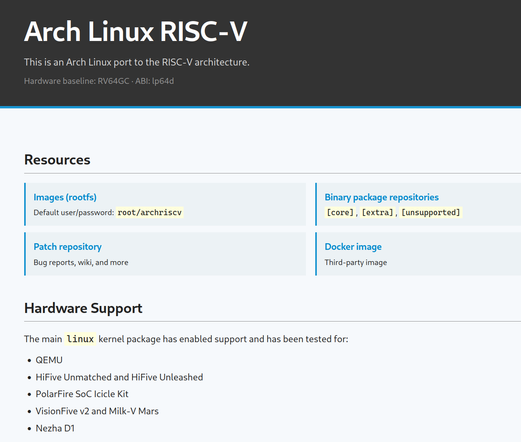This screenshot has height=442, width=521.
Task: Click the root/archriscv credentials code
Action: (x=150, y=213)
